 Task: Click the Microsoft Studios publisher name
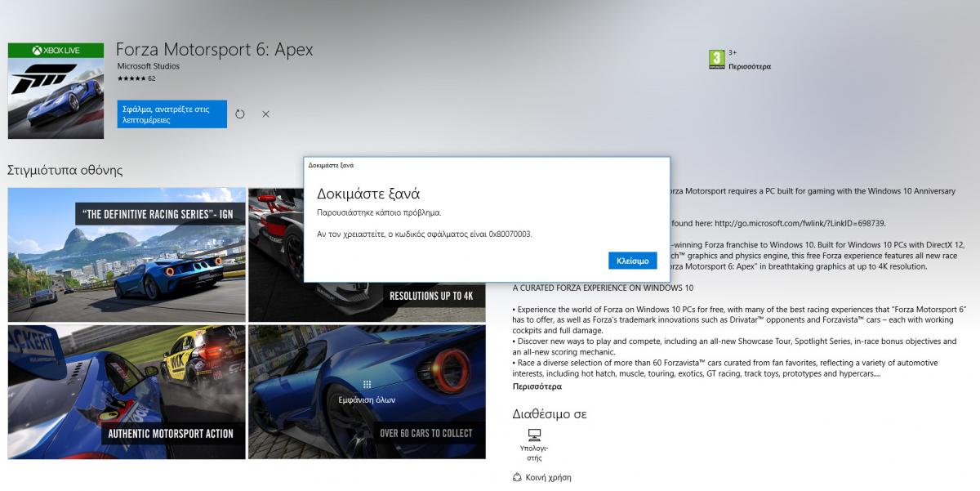[x=148, y=66]
